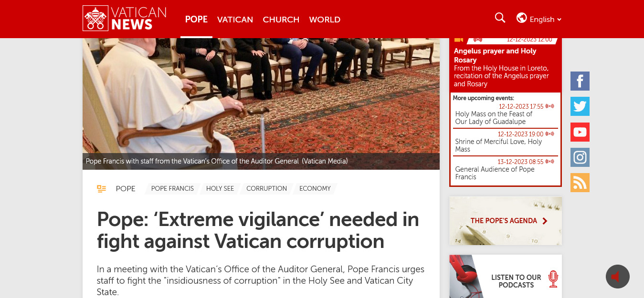The width and height of the screenshot is (644, 298).
Task: Open the Instagram icon
Action: click(580, 157)
